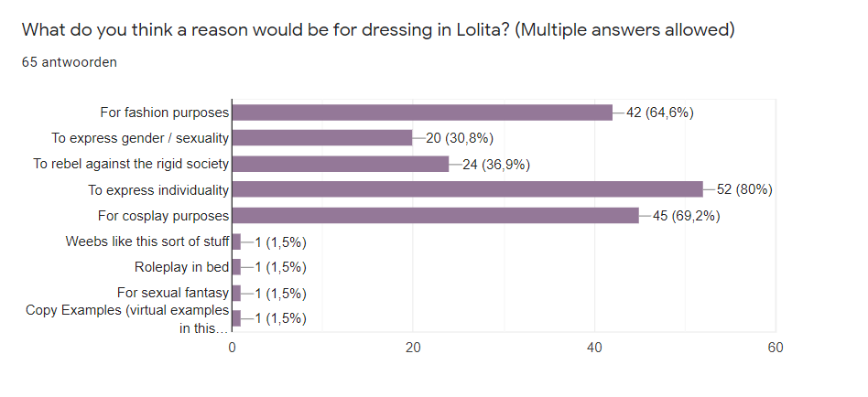Click the '42 (64,6%)' value label
Screen dimensions: 868x397
[659, 113]
